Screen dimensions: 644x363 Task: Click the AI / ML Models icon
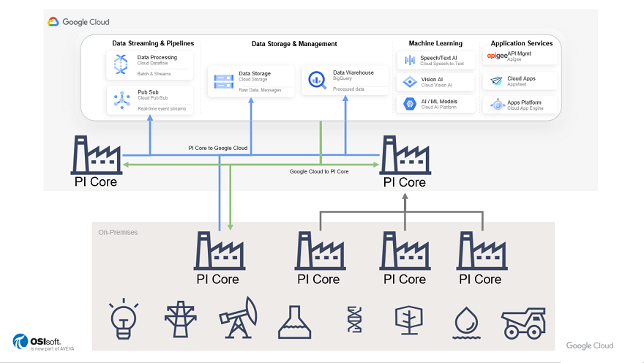pos(410,104)
